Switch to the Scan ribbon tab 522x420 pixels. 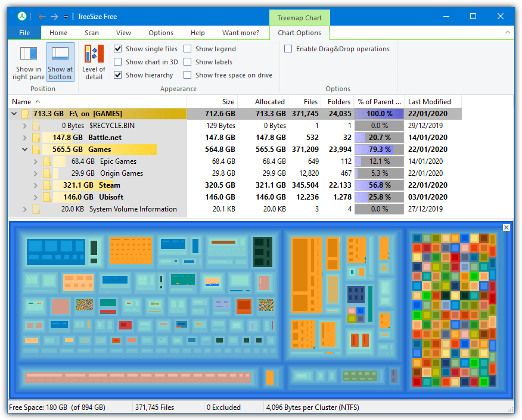pyautogui.click(x=91, y=33)
